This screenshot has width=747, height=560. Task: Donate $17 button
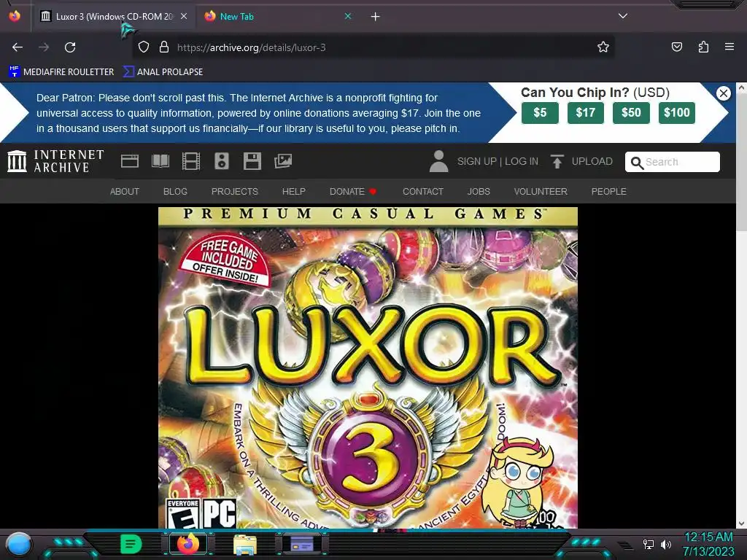coord(586,113)
